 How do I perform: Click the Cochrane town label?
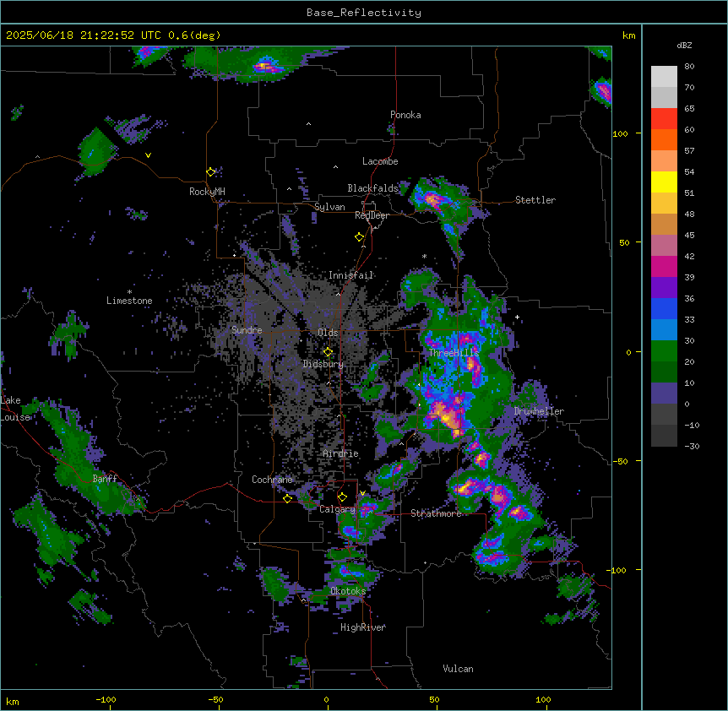point(272,480)
